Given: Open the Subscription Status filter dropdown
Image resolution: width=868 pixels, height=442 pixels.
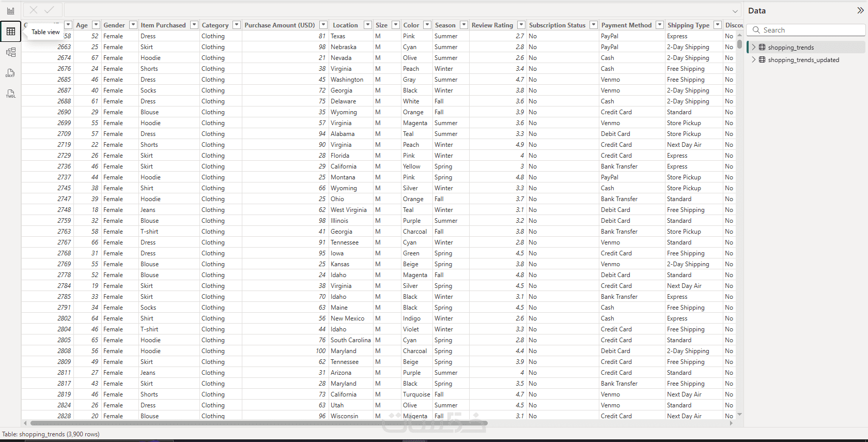Looking at the screenshot, I should (593, 25).
